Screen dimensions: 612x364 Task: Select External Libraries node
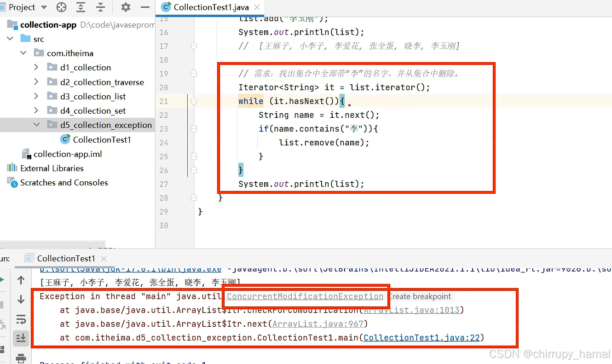coord(52,168)
